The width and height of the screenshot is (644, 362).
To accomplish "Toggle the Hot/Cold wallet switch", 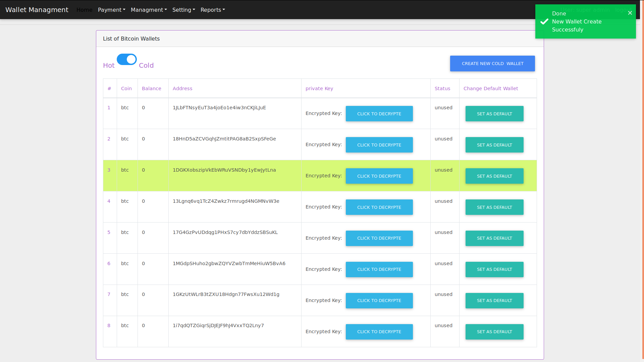I will pyautogui.click(x=127, y=59).
